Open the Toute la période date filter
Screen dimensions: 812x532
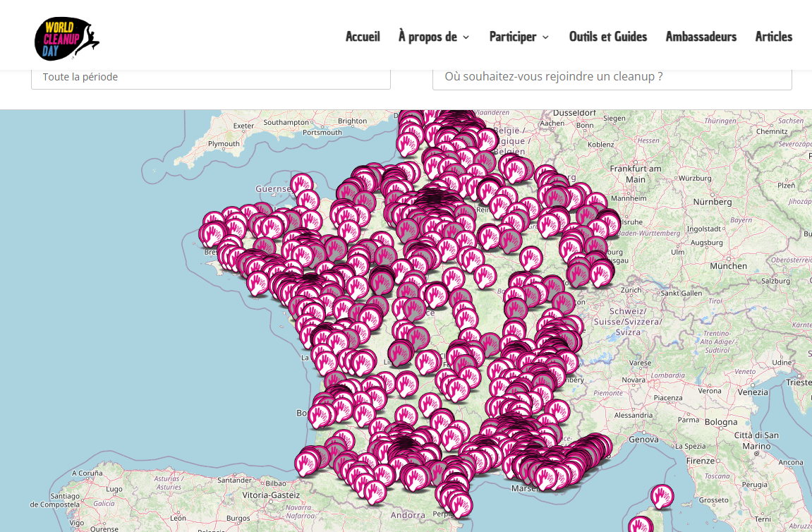click(211, 77)
